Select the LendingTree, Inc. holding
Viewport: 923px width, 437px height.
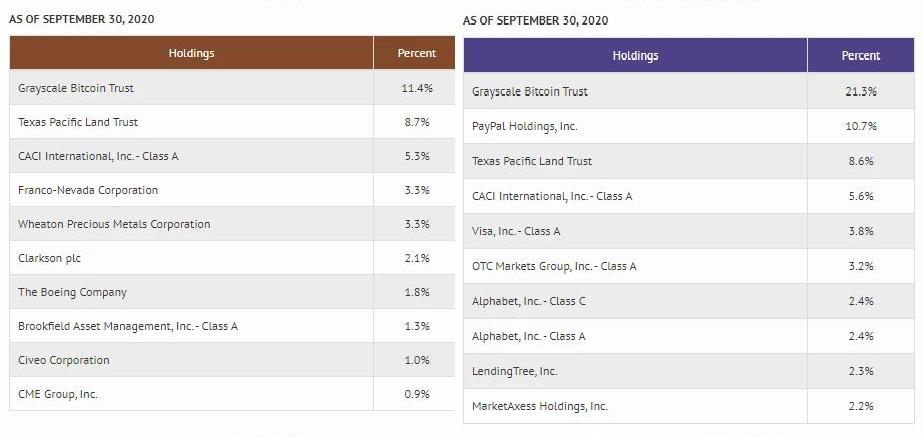point(515,371)
